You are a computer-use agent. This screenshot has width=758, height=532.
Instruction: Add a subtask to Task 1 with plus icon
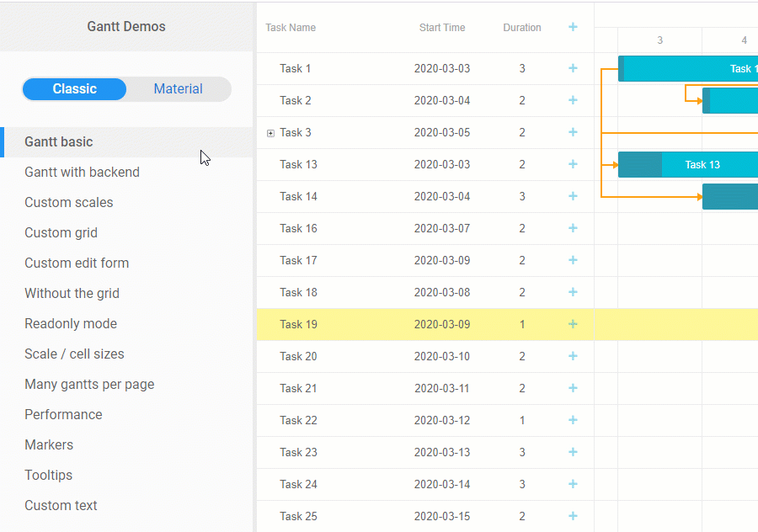coord(573,68)
